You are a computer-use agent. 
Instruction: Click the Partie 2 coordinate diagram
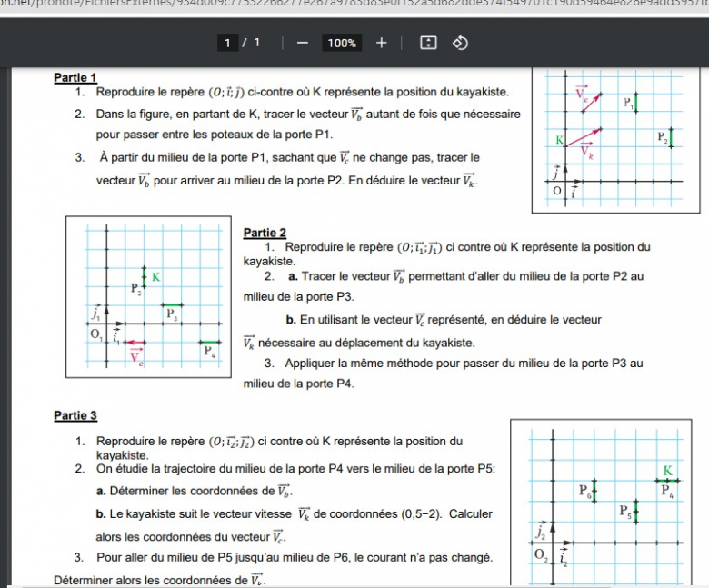click(148, 296)
